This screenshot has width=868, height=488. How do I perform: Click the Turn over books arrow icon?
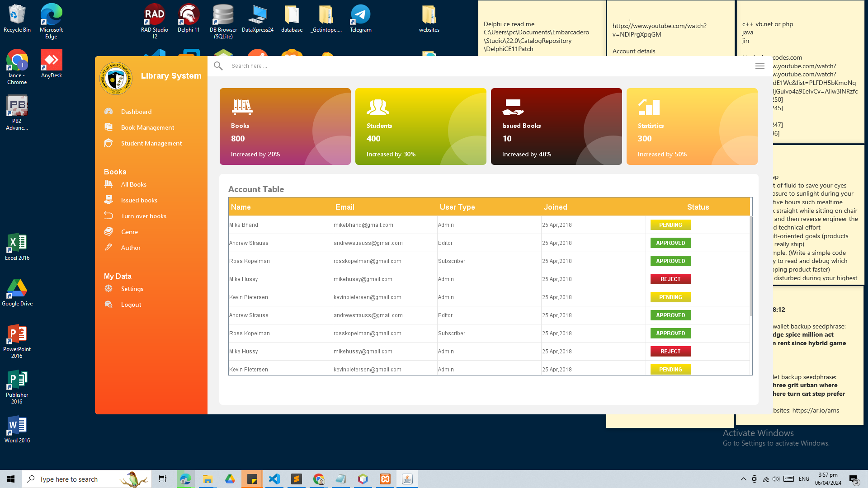click(x=108, y=216)
